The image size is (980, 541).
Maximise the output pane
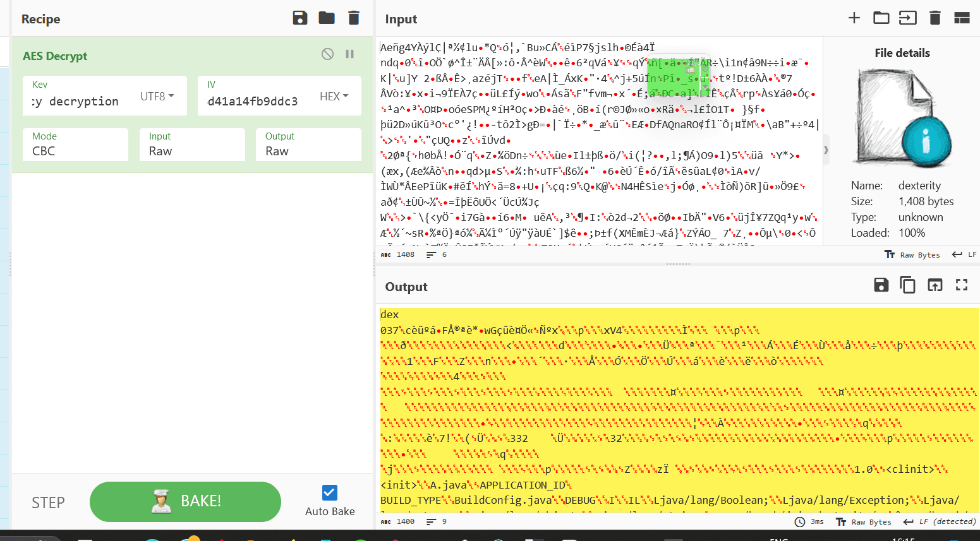pyautogui.click(x=962, y=285)
